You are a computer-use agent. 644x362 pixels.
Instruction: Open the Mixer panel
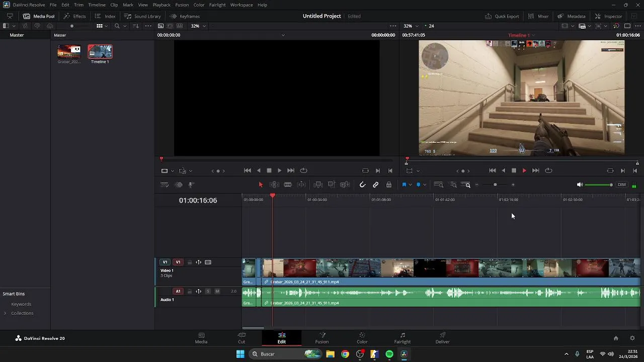click(x=538, y=16)
